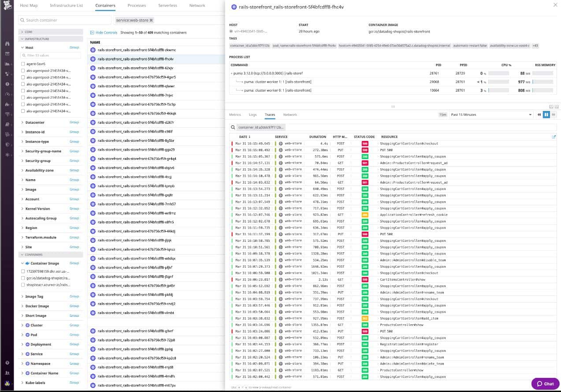Click the container_id trace search field
This screenshot has height=392, width=561.
(x=393, y=127)
